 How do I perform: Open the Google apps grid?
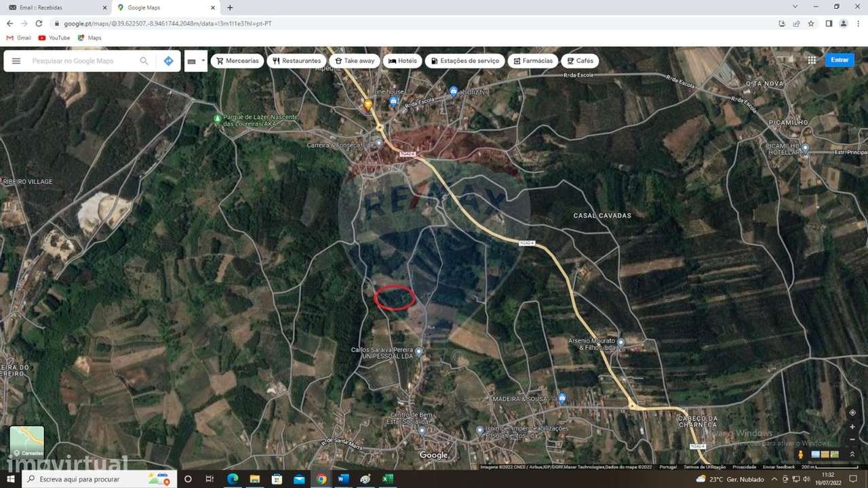pyautogui.click(x=812, y=60)
